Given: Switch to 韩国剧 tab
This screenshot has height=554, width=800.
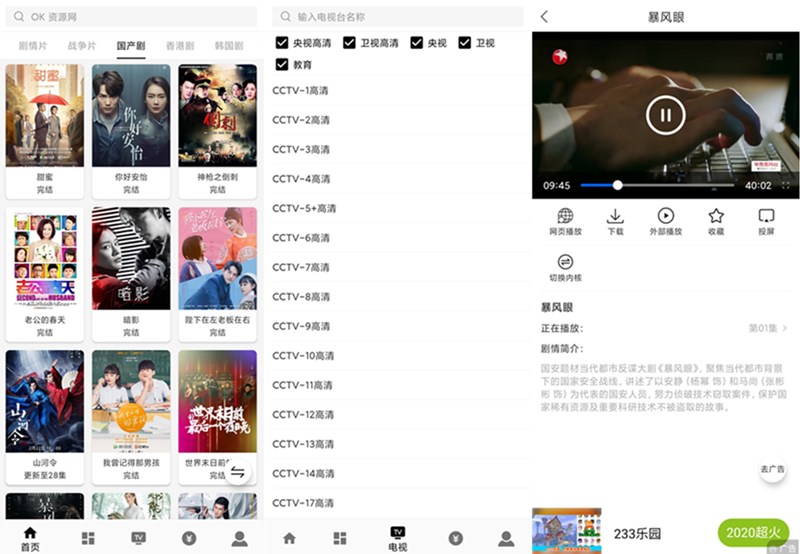Looking at the screenshot, I should tap(229, 45).
